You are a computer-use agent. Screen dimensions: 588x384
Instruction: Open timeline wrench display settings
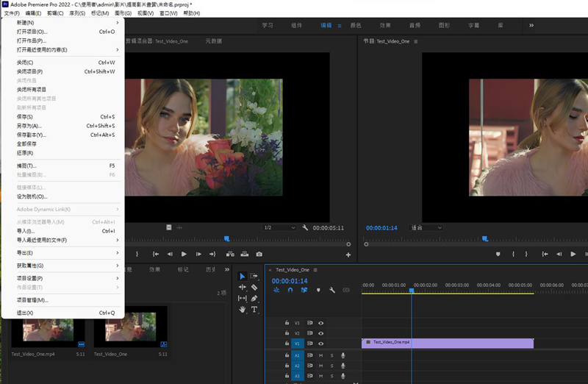pos(332,290)
